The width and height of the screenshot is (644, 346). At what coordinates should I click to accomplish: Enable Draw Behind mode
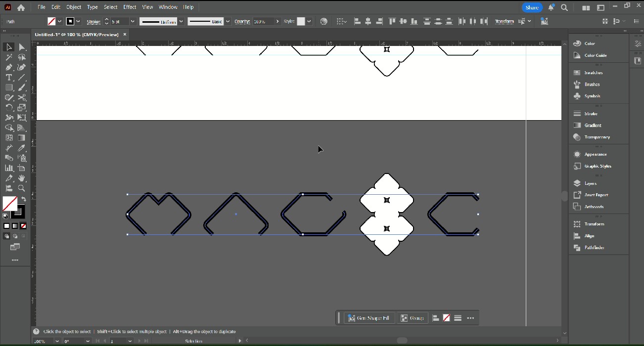point(15,236)
